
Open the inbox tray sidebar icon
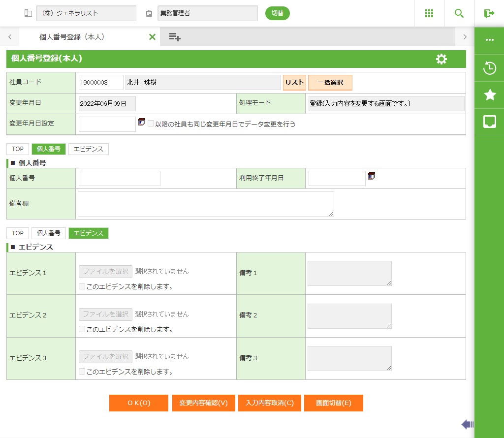tap(489, 122)
